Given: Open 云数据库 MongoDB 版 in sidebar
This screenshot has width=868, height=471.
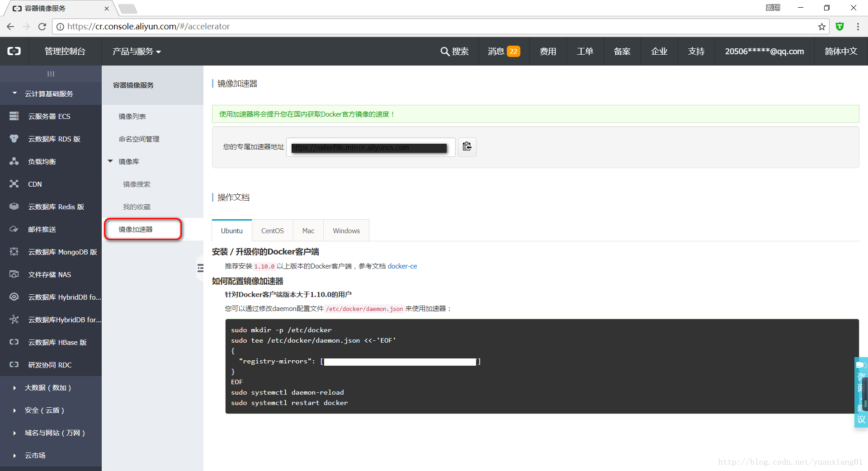Looking at the screenshot, I should [x=51, y=252].
